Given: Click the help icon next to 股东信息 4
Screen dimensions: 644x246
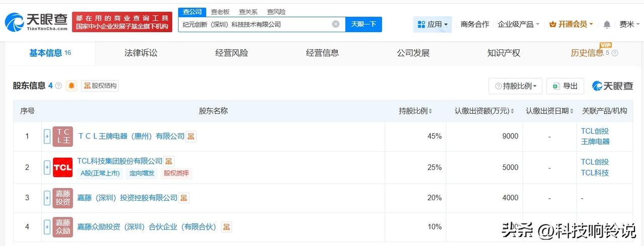Looking at the screenshot, I should point(58,86).
